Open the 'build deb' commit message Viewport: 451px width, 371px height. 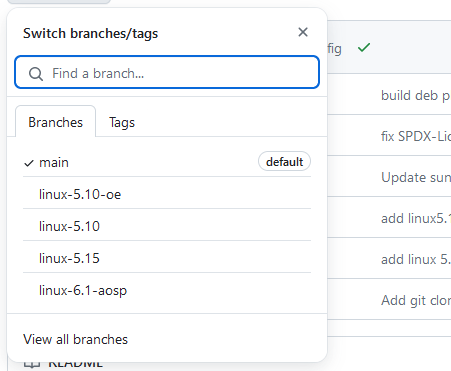[416, 96]
